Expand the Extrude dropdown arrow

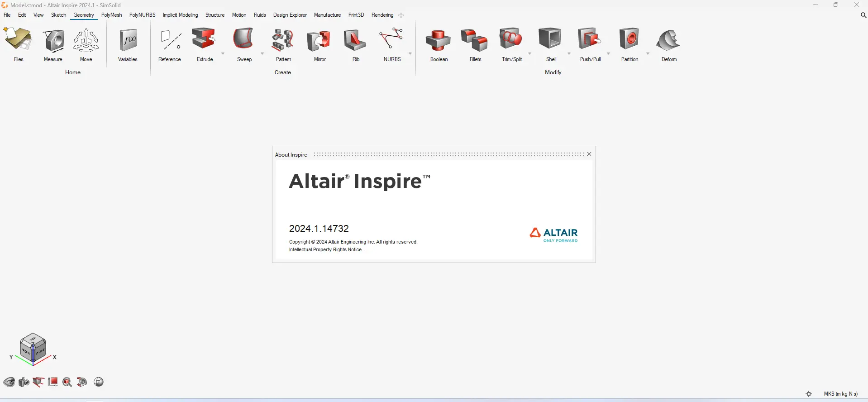click(x=223, y=54)
